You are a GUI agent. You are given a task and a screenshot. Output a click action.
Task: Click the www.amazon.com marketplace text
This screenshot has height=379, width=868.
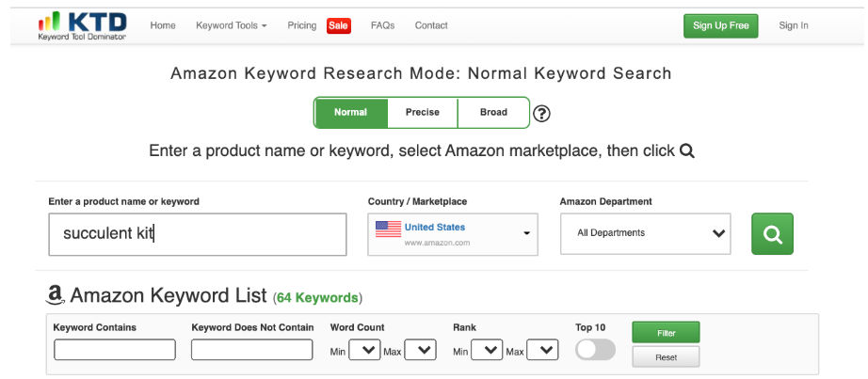438,243
